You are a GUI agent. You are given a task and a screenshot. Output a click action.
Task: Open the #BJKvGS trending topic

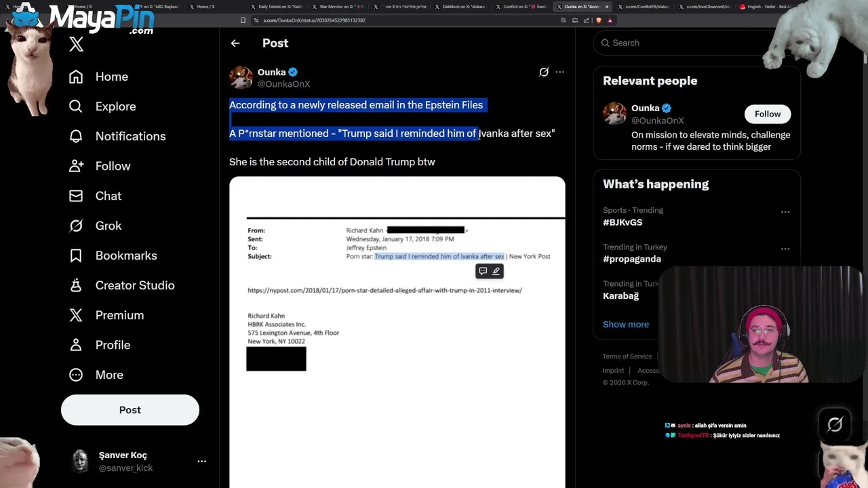[623, 222]
